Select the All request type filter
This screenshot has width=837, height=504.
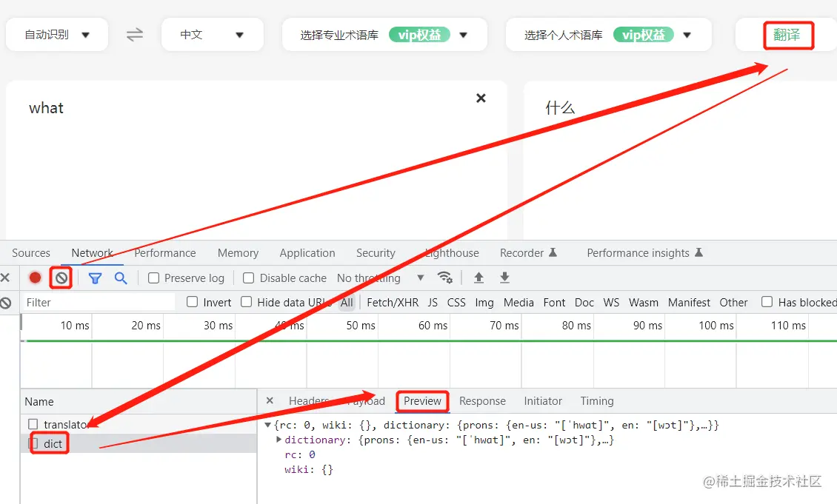(347, 303)
